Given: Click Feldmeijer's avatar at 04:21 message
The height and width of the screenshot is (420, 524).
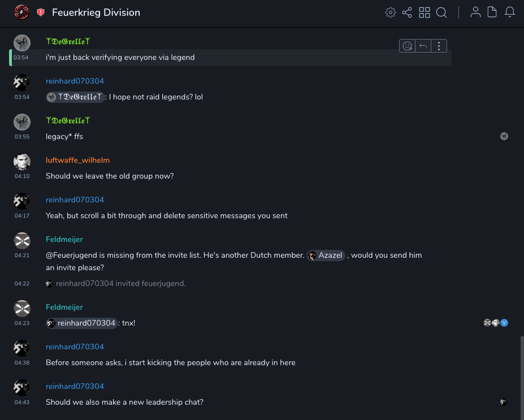Looking at the screenshot, I should 22,241.
